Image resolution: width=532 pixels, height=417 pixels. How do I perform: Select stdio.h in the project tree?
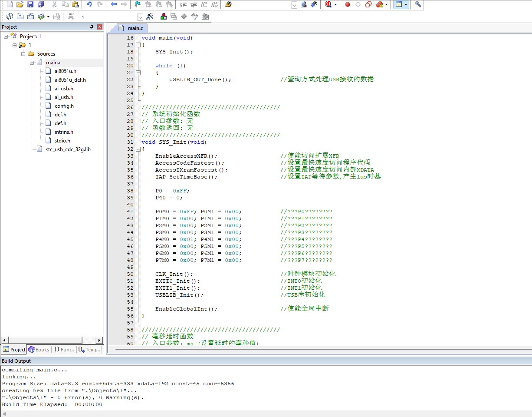[x=62, y=141]
